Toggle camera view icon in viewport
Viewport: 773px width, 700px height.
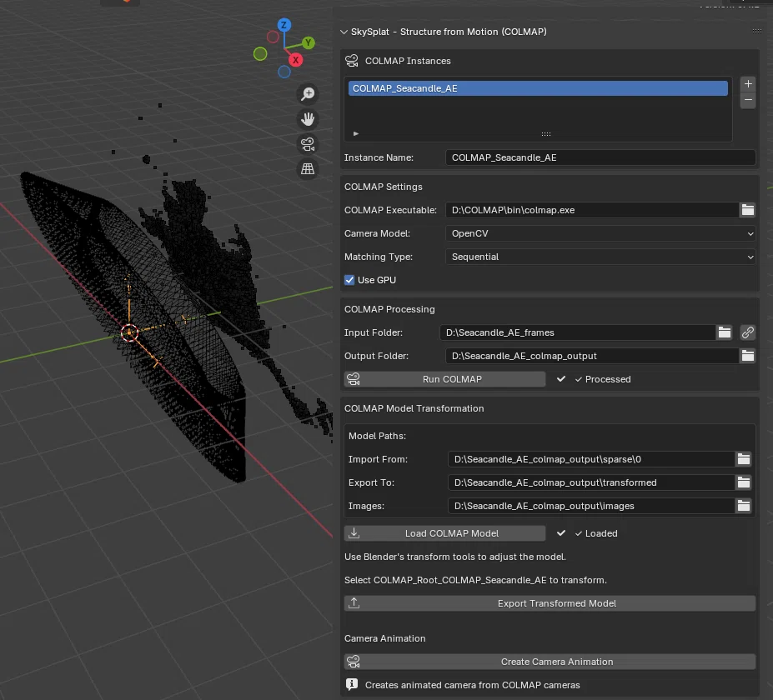308,144
